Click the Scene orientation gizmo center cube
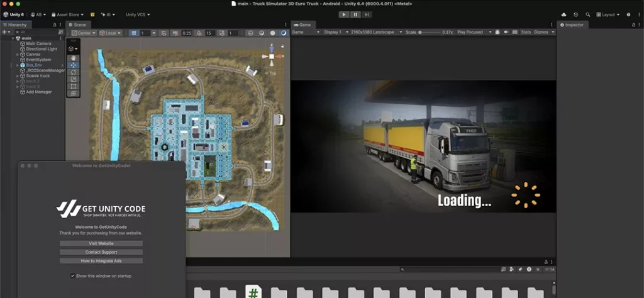Image resolution: width=644 pixels, height=298 pixels. pyautogui.click(x=272, y=56)
